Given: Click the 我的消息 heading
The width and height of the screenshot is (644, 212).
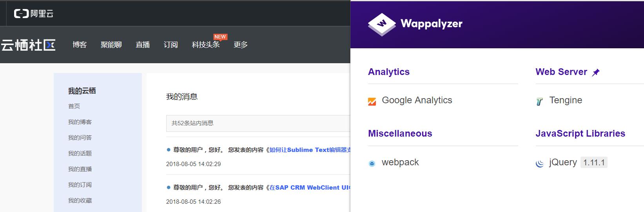Looking at the screenshot, I should point(182,97).
